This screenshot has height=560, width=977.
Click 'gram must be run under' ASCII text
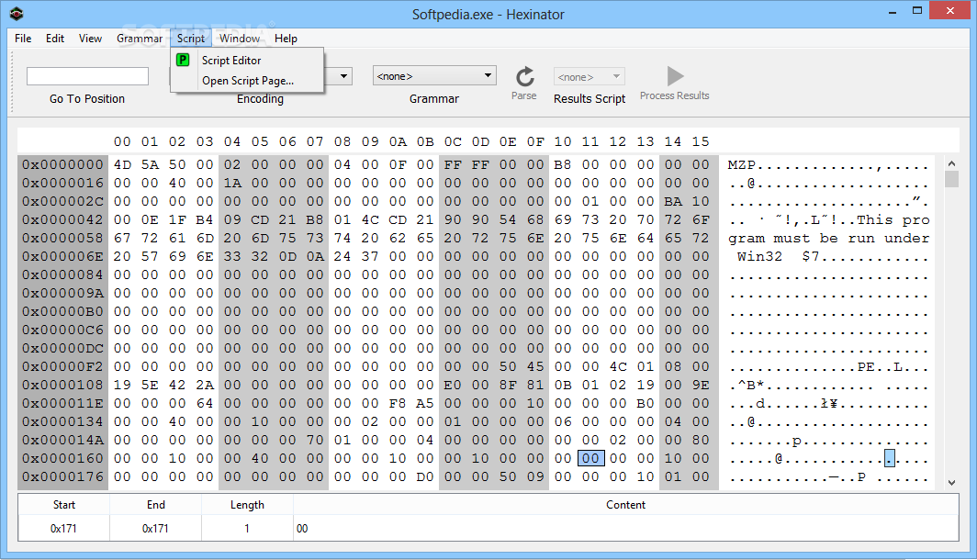pyautogui.click(x=828, y=239)
